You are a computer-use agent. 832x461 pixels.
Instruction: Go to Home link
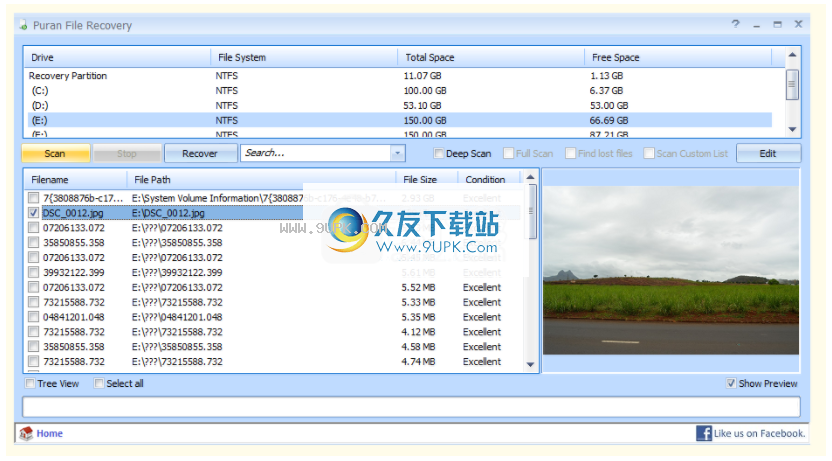[49, 433]
